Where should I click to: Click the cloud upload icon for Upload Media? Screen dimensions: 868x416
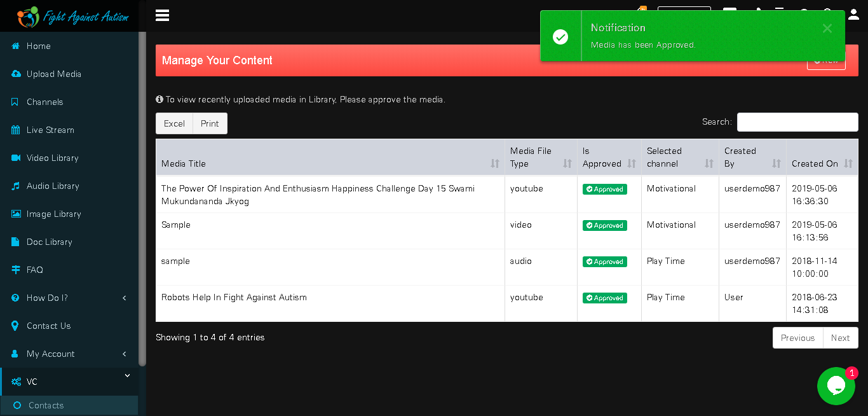[16, 74]
